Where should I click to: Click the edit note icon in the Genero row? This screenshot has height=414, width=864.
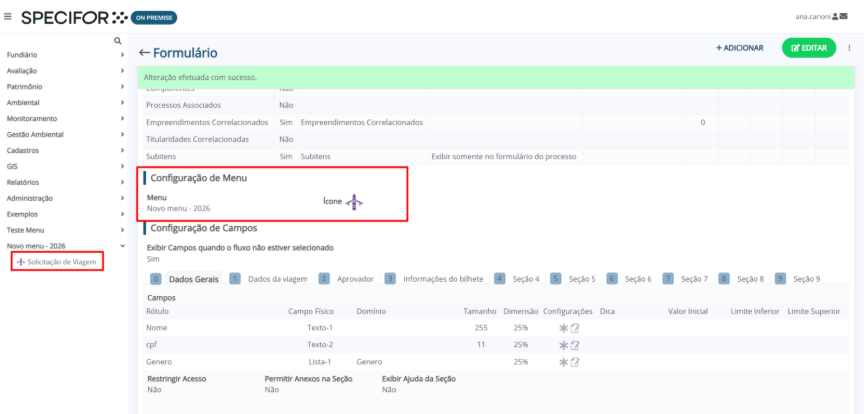[x=575, y=362]
